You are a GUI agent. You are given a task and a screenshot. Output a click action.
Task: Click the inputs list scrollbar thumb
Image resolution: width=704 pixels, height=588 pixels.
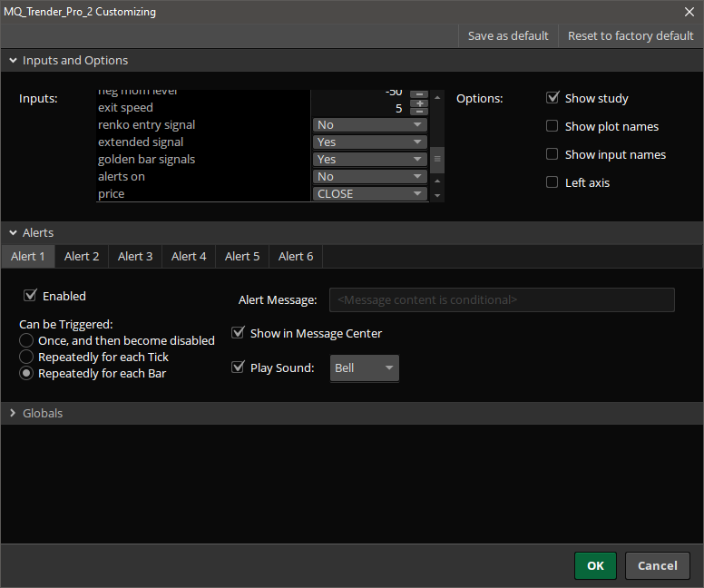(437, 159)
